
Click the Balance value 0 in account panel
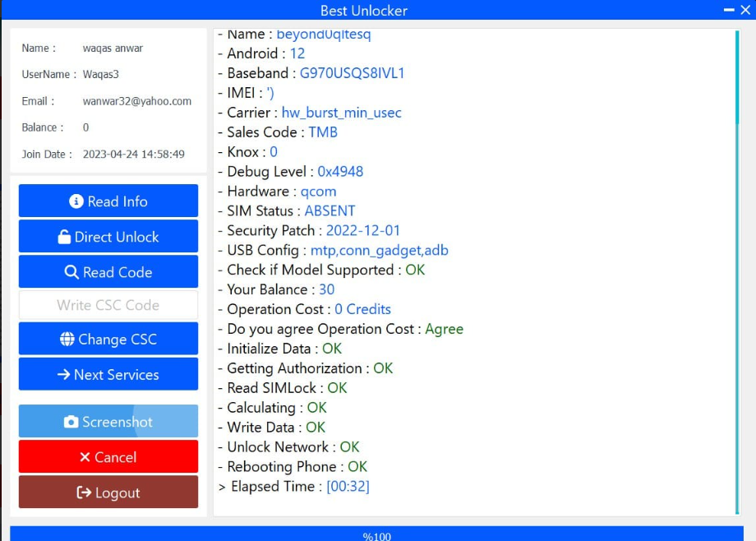[85, 127]
